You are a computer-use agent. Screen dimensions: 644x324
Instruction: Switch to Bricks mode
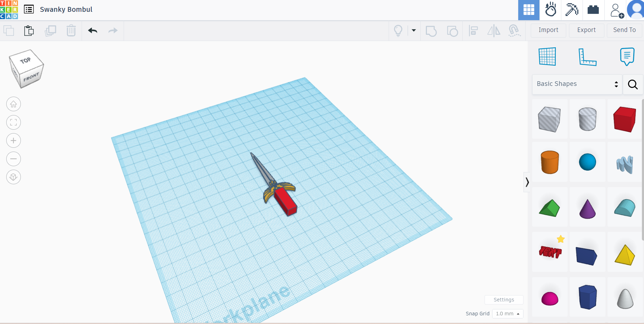click(593, 10)
